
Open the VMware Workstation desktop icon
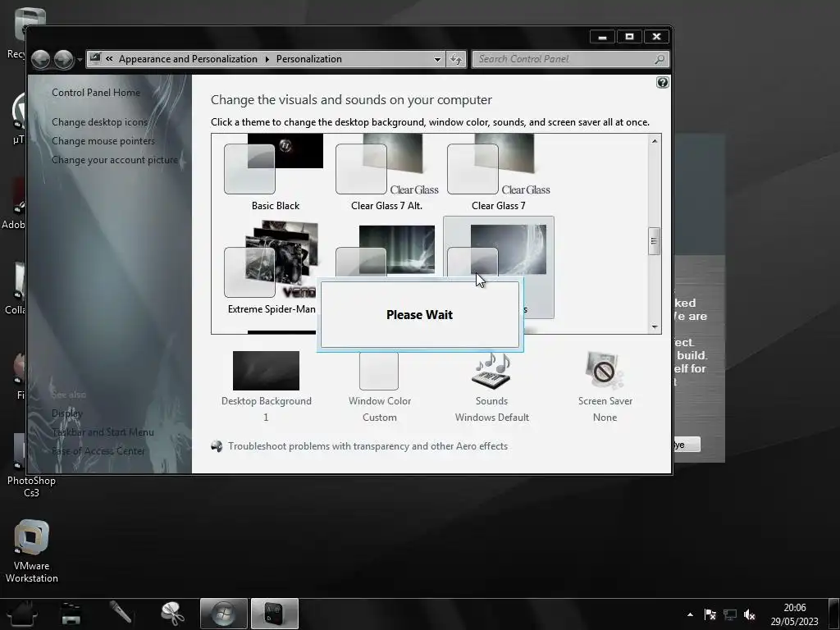[32, 552]
